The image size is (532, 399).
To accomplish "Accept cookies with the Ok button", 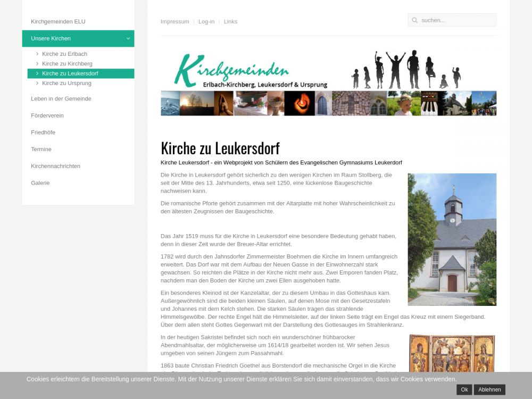I will 464,389.
